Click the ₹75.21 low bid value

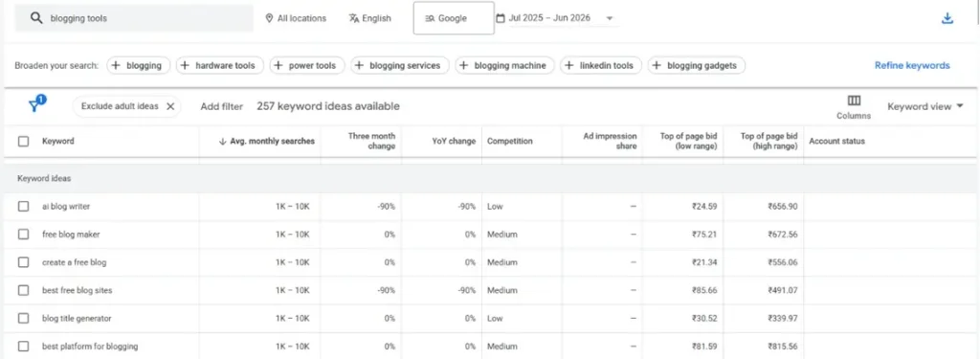(x=704, y=235)
